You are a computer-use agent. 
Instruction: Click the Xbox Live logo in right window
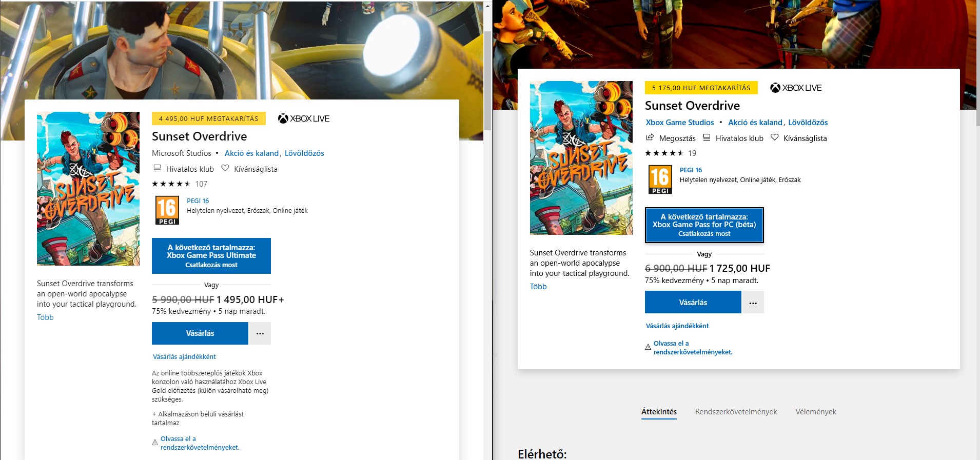coord(796,88)
